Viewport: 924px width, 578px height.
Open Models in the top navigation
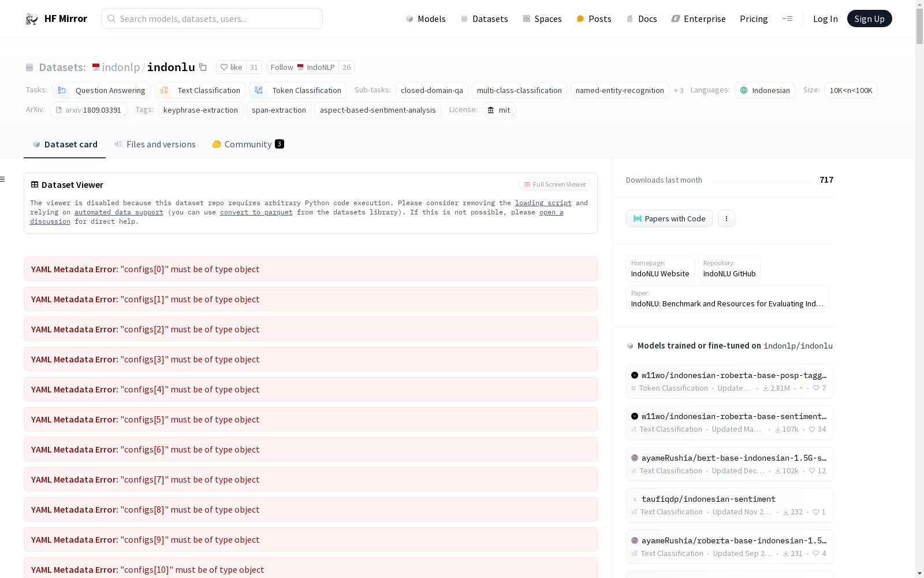426,19
